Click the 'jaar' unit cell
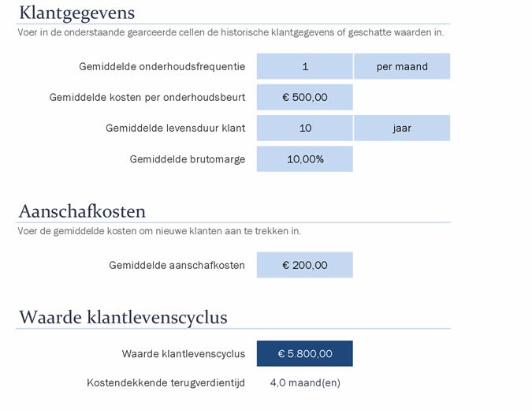The height and width of the screenshot is (410, 532). point(402,128)
